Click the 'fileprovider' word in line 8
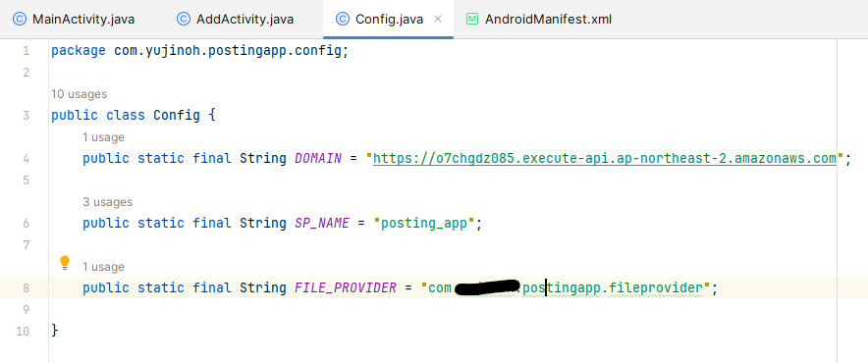The width and height of the screenshot is (868, 363). click(656, 288)
